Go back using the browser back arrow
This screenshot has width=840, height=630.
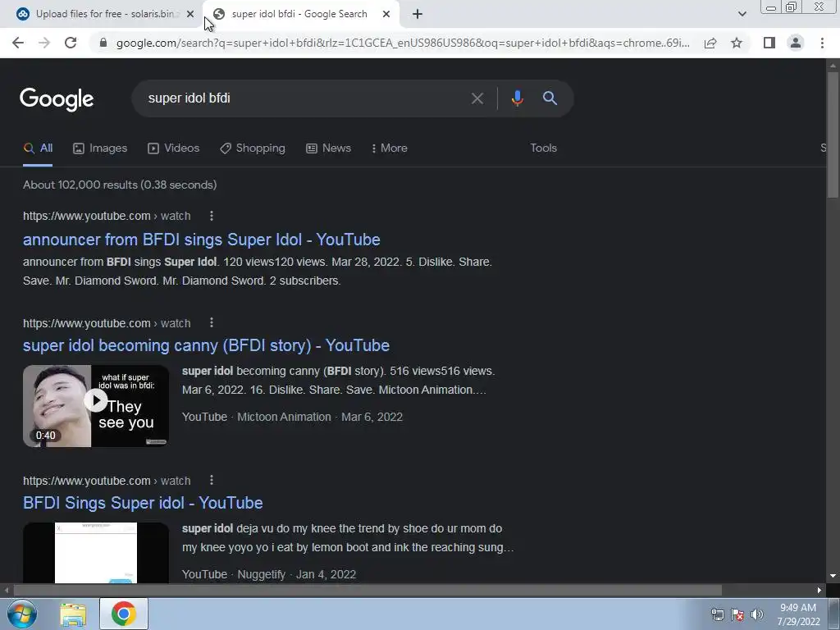(18, 43)
